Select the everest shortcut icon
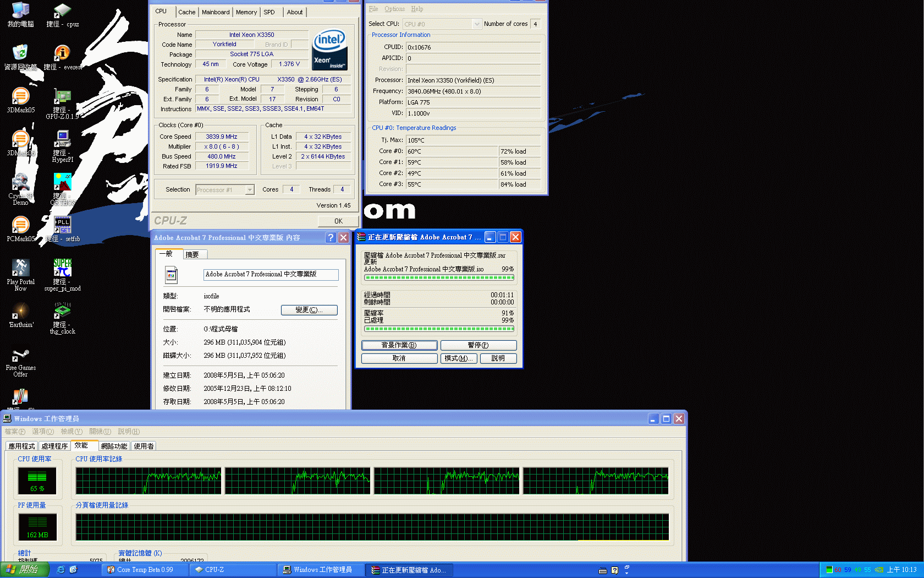Viewport: 924px width, 578px height. click(62, 57)
